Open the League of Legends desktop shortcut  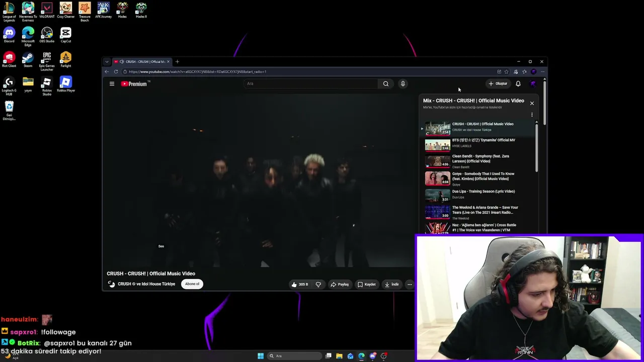9,12
